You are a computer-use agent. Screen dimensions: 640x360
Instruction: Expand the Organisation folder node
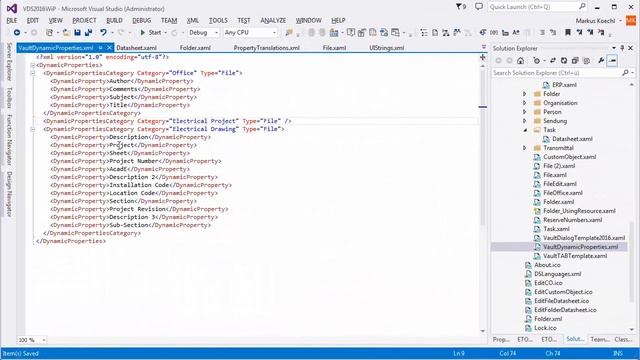[525, 103]
